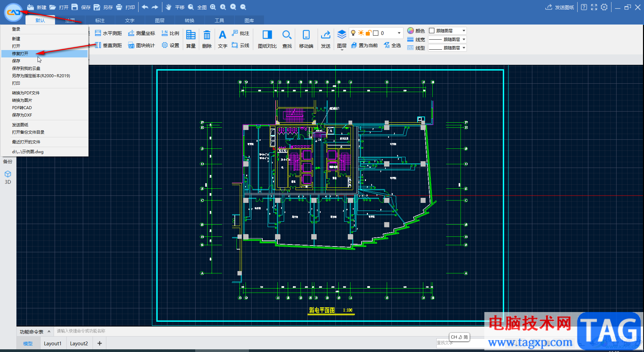
Task: Click the 打开 open folder toolbar icon
Action: pyautogui.click(x=53, y=7)
